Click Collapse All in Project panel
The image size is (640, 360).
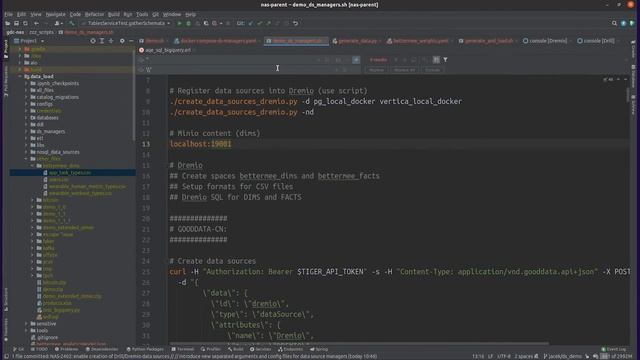(111, 41)
